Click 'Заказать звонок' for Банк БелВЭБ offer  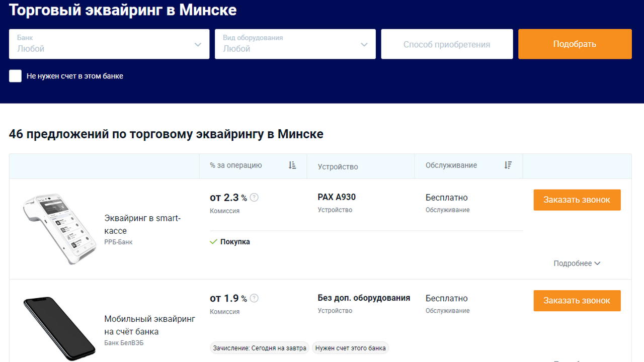point(577,301)
